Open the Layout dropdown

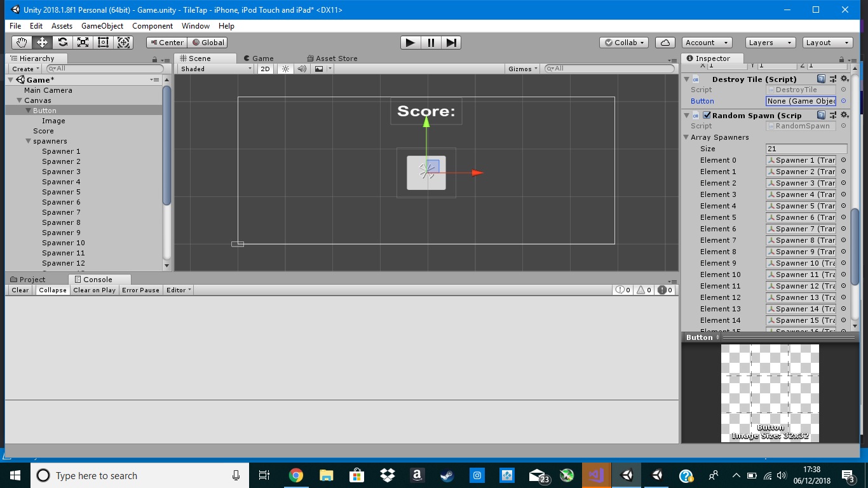827,43
